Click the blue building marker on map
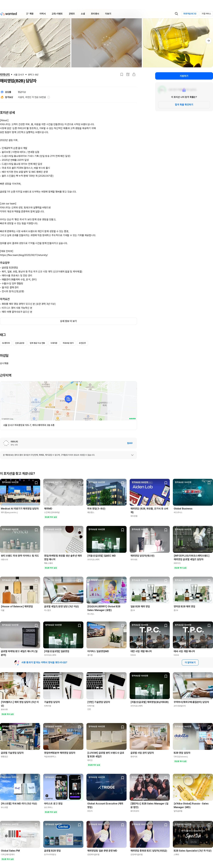Image resolution: width=213 pixels, height=868 pixels. coord(68,399)
